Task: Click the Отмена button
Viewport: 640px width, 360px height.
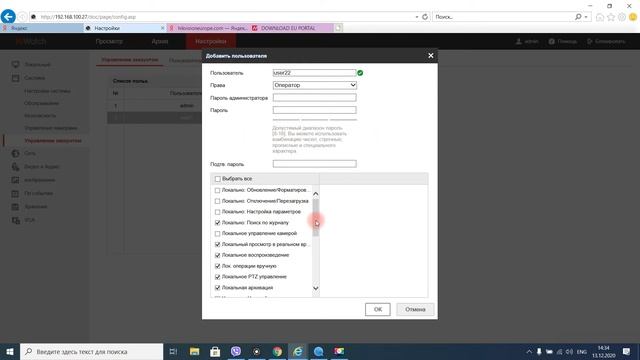Action: [415, 309]
